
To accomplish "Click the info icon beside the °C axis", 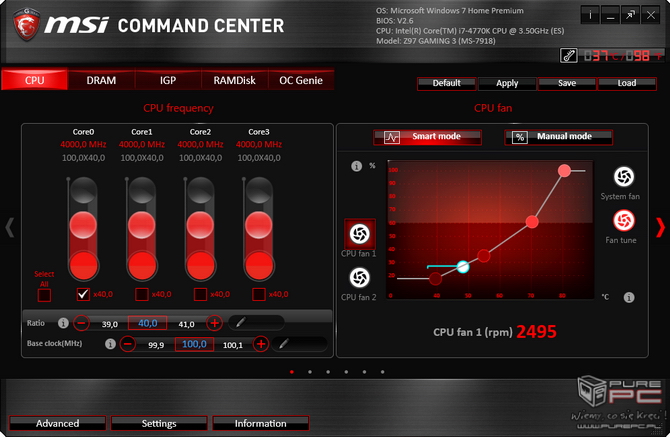I will click(629, 297).
